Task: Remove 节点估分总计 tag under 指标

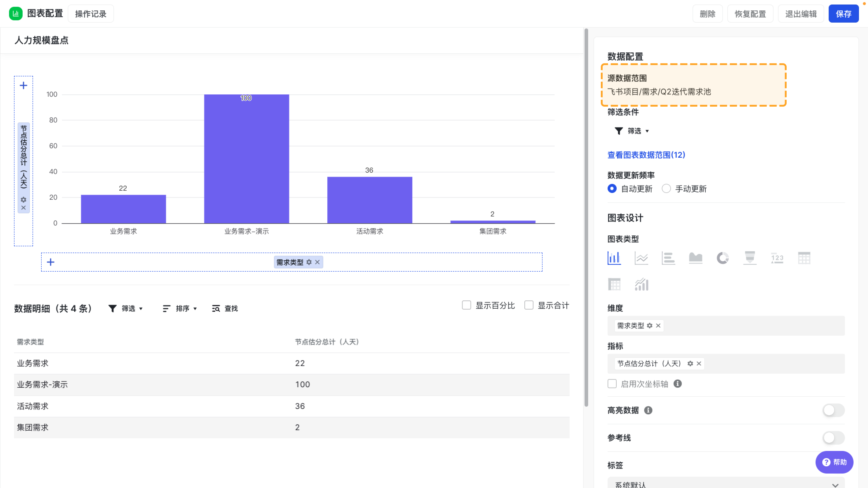Action: (x=699, y=364)
